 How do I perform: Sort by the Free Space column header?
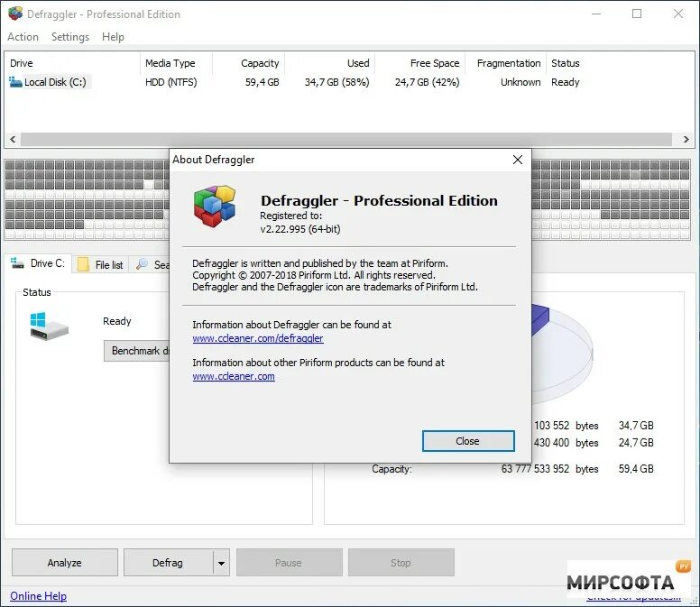[x=420, y=63]
